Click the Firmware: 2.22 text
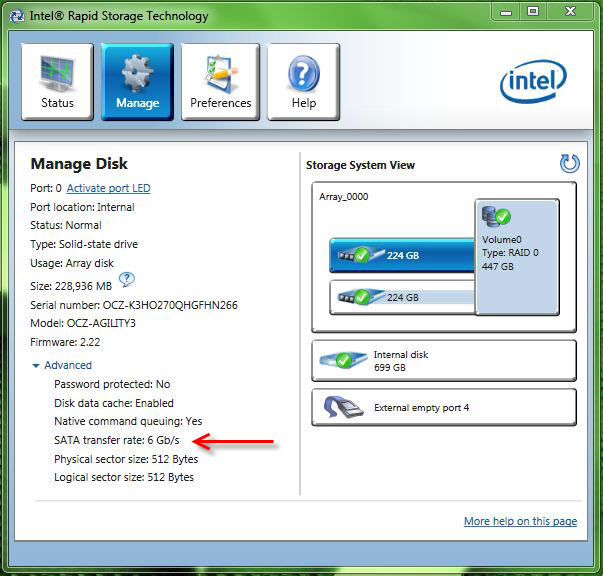The image size is (603, 576). (65, 342)
